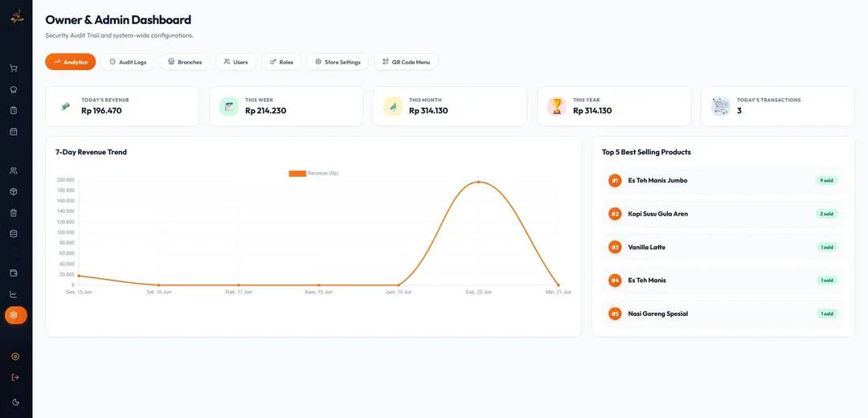The height and width of the screenshot is (418, 868).
Task: Toggle dark mode with moon icon
Action: 15,402
